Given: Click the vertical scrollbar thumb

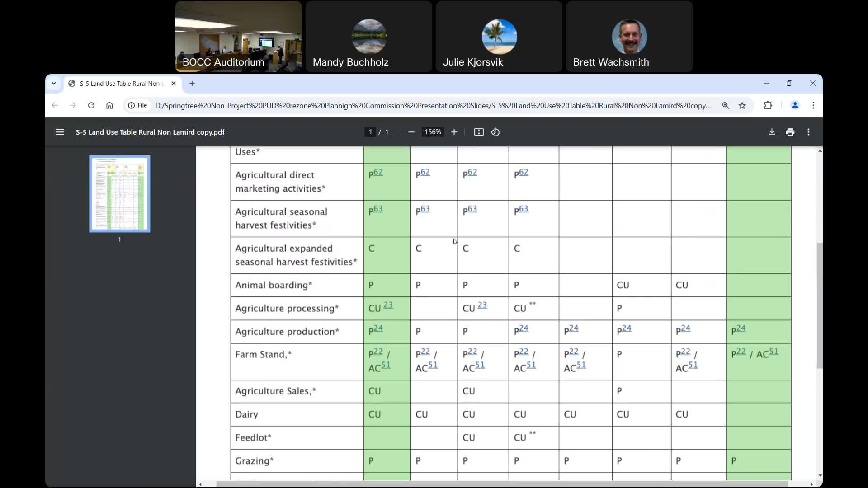Looking at the screenshot, I should click(x=819, y=305).
